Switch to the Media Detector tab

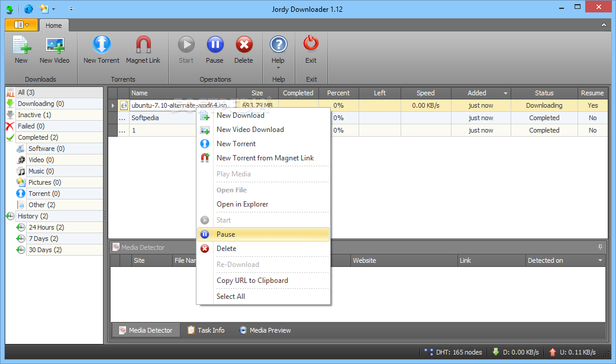coord(146,331)
